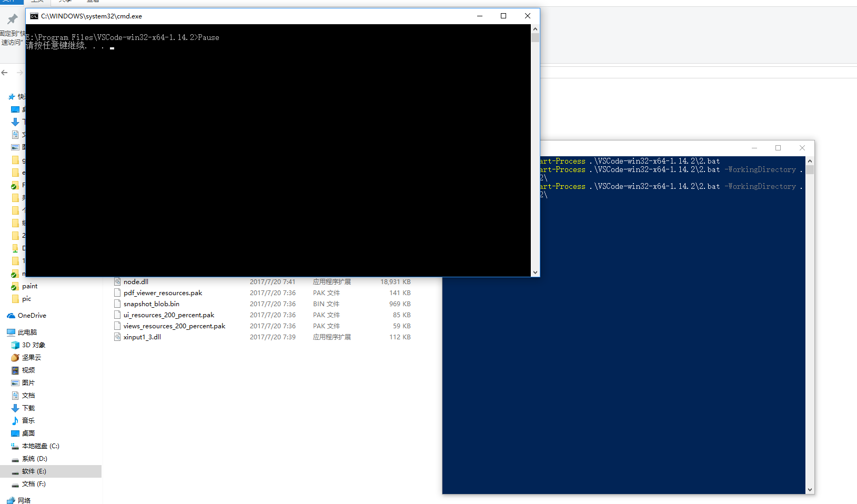Open OneDrive via its cloud icon
Image resolution: width=857 pixels, height=504 pixels.
pyautogui.click(x=11, y=316)
